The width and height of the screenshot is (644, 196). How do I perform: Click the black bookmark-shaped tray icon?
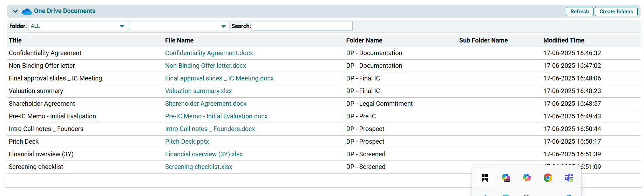coord(485,178)
